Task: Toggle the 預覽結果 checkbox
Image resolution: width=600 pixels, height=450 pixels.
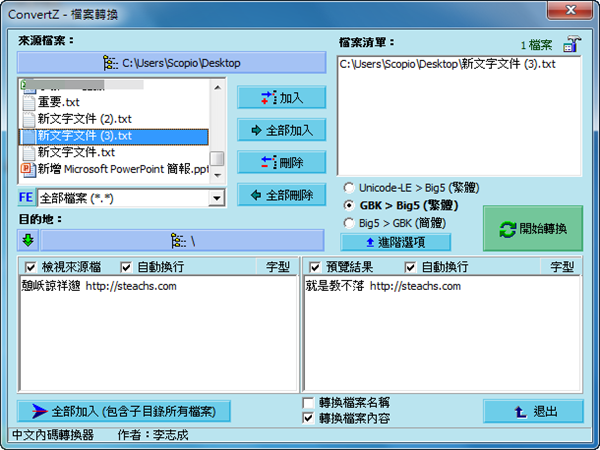Action: tap(315, 267)
